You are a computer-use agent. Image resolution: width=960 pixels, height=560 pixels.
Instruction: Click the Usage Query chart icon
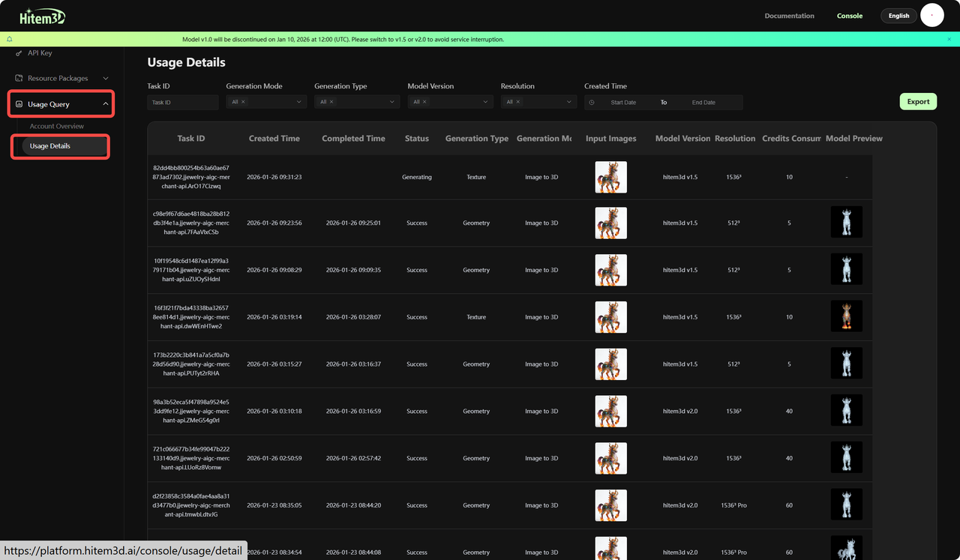tap(19, 105)
